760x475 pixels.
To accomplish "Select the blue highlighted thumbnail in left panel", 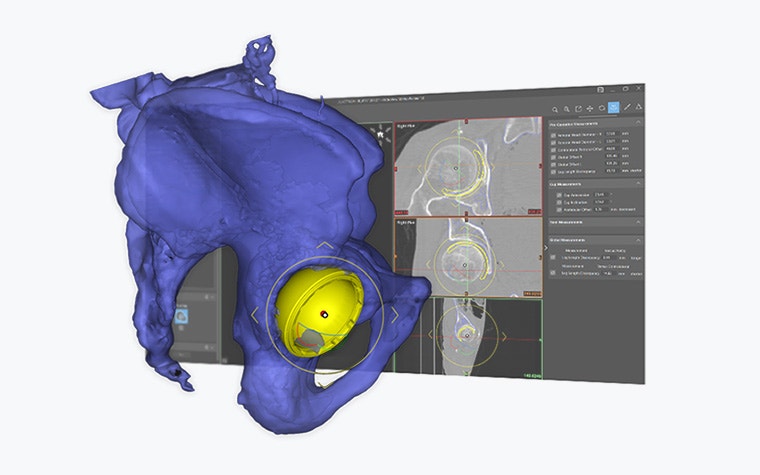I will point(181,316).
